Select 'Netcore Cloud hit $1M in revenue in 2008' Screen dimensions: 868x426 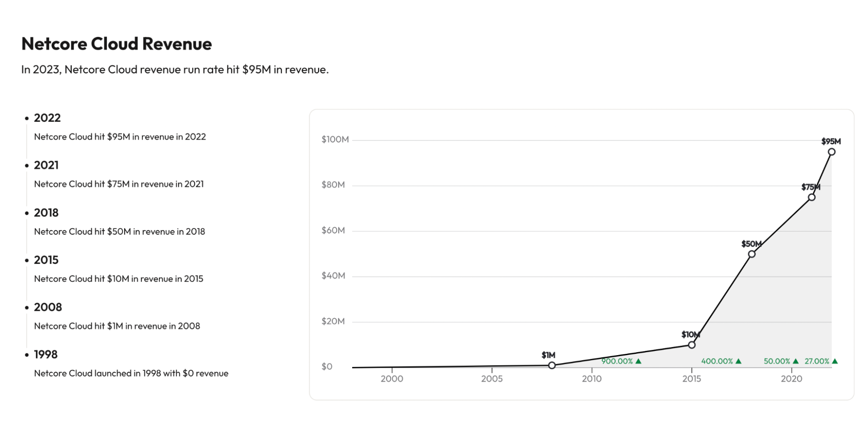pyautogui.click(x=117, y=326)
